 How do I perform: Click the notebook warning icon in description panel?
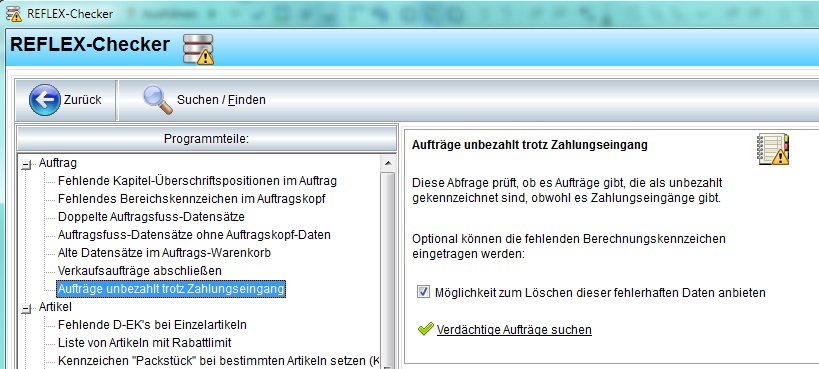(773, 149)
